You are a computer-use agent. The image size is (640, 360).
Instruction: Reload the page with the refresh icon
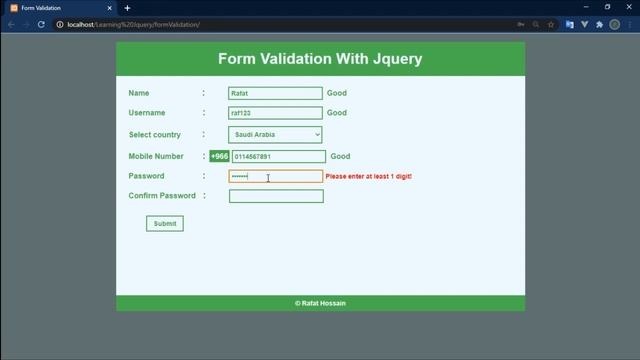pyautogui.click(x=41, y=24)
